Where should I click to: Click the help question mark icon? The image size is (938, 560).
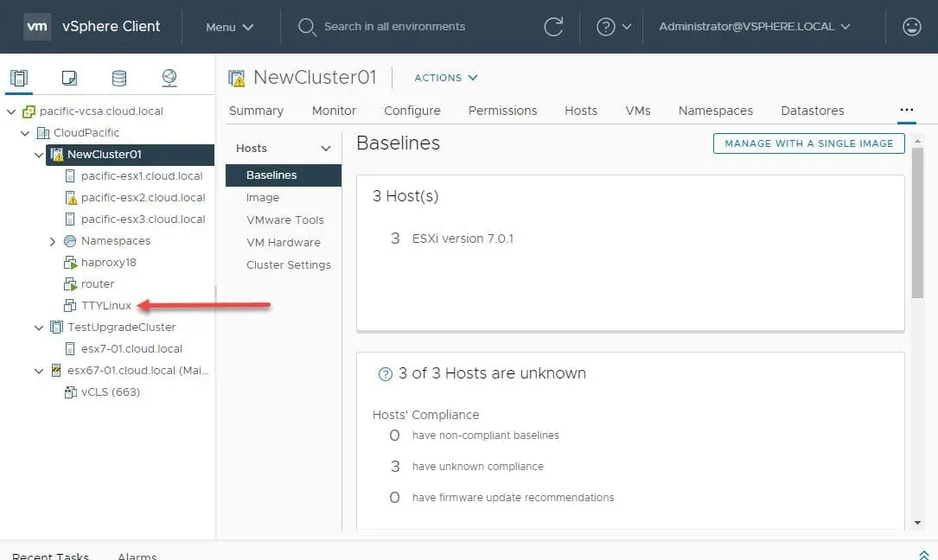[x=606, y=27]
